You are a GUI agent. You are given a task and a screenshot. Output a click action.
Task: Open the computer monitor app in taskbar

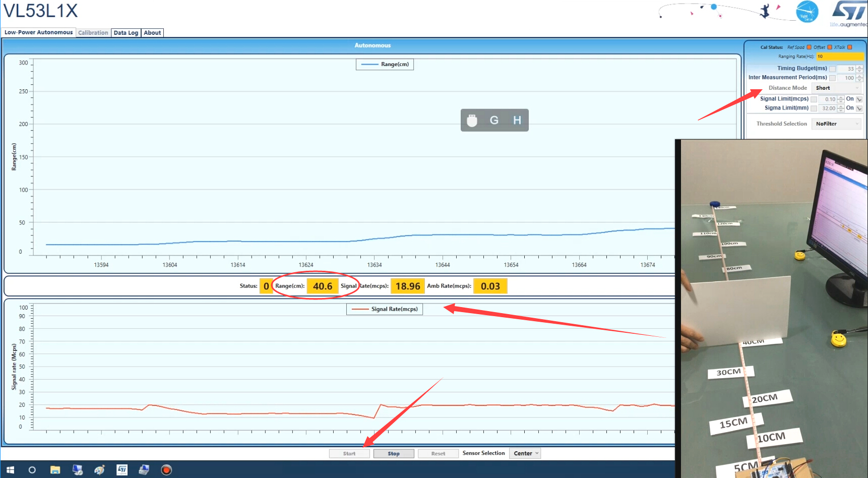point(77,470)
